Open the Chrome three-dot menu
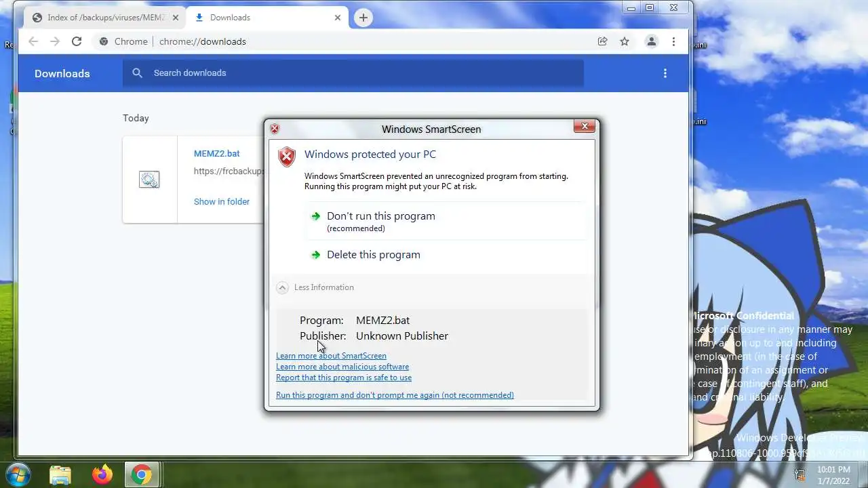The width and height of the screenshot is (868, 488). tap(673, 41)
